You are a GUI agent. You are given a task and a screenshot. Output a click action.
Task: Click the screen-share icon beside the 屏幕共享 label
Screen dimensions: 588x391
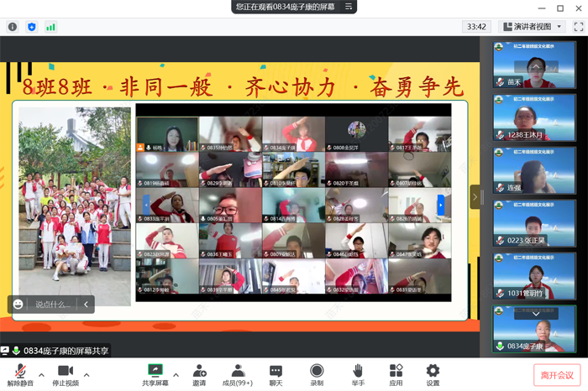point(5,351)
